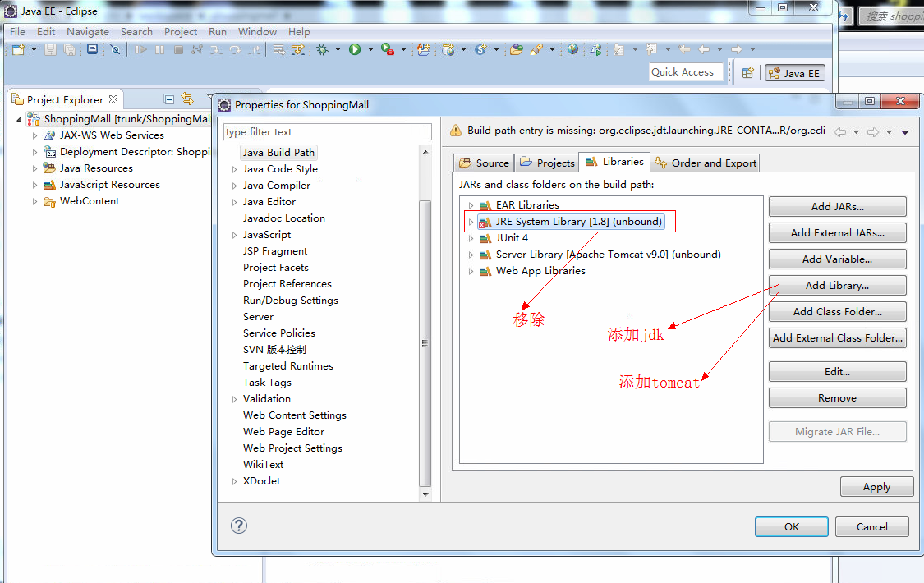Click the Open Perspective icon
924x583 pixels.
click(747, 73)
